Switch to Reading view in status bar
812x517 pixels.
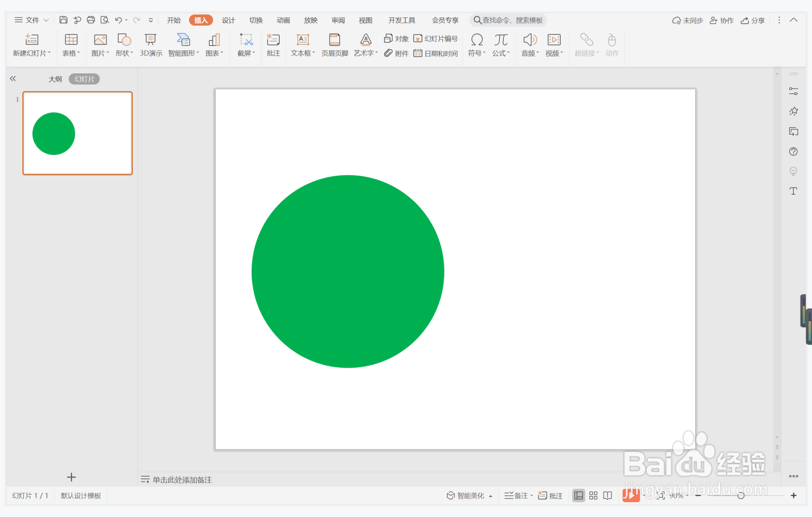point(608,495)
